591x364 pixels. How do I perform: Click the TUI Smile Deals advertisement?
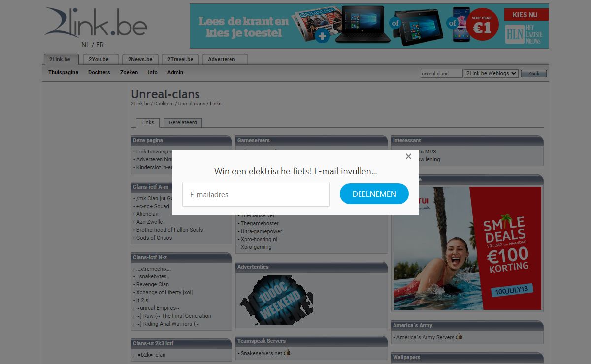point(467,248)
